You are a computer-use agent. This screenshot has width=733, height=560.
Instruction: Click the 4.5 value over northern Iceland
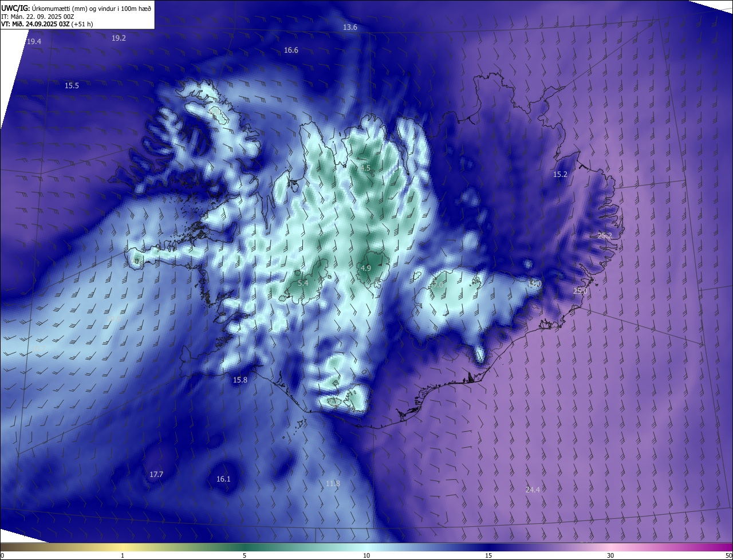(x=366, y=168)
